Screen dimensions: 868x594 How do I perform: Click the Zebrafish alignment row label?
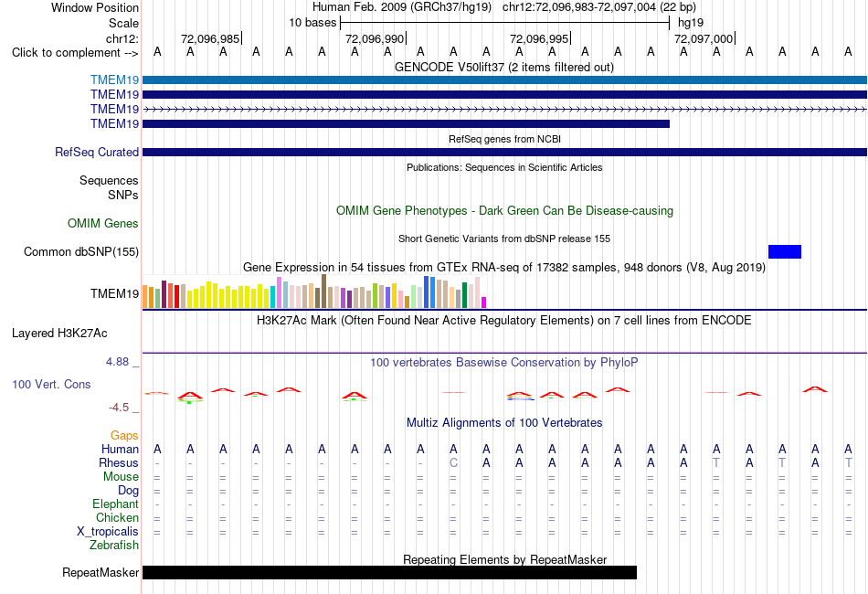pyautogui.click(x=114, y=546)
